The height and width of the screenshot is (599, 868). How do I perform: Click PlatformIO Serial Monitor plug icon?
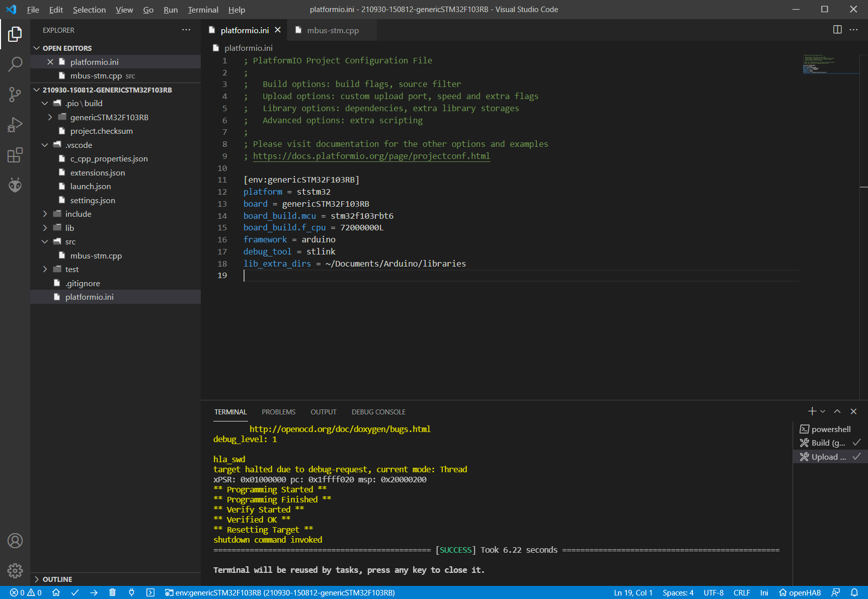[x=131, y=592]
